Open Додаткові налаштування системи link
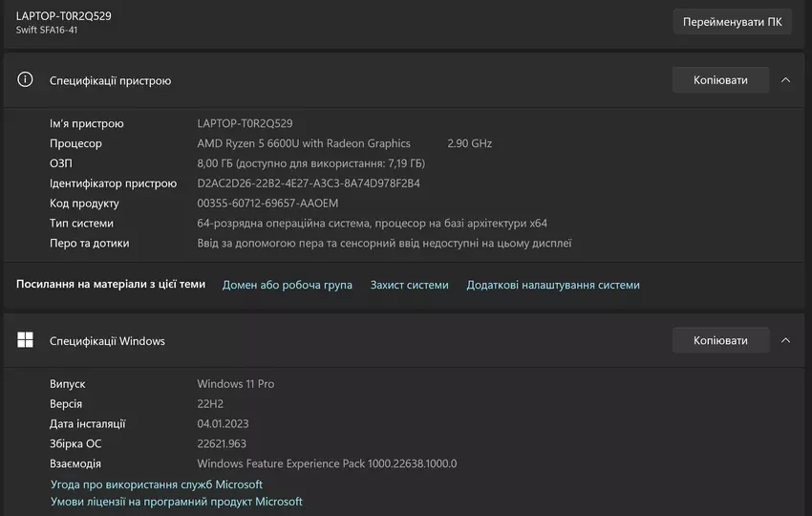Image resolution: width=812 pixels, height=516 pixels. click(552, 285)
